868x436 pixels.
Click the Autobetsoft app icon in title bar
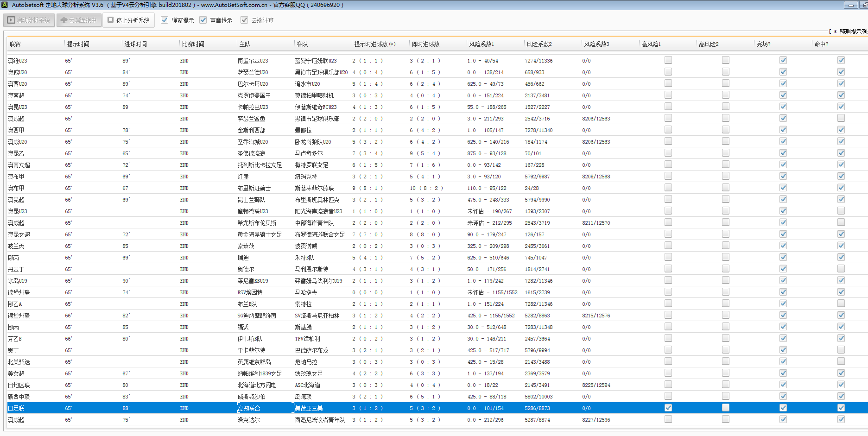pos(5,5)
